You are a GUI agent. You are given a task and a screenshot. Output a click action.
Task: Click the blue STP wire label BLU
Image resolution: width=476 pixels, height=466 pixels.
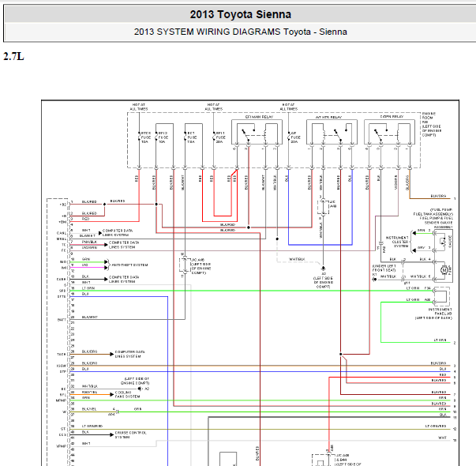point(85,369)
